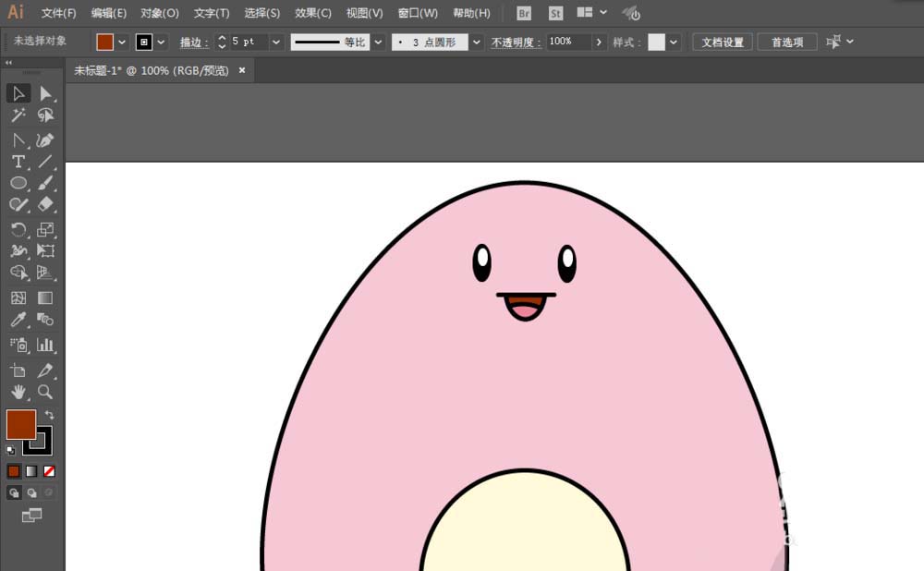Select the Rotate tool
The height and width of the screenshot is (571, 924).
point(18,229)
